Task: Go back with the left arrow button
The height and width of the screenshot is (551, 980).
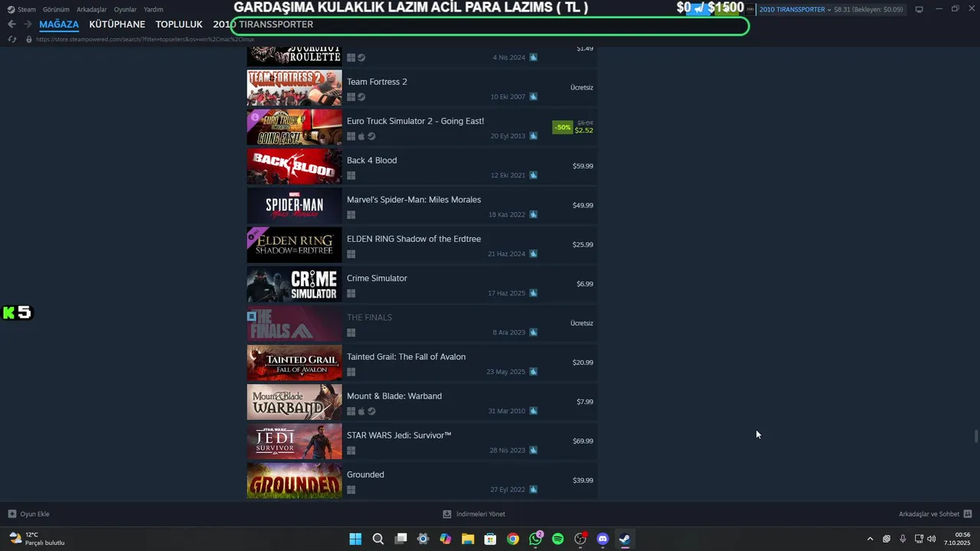Action: click(x=11, y=24)
